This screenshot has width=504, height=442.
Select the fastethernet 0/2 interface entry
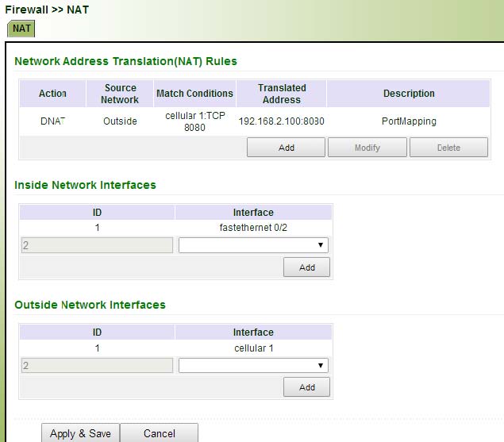tap(253, 228)
